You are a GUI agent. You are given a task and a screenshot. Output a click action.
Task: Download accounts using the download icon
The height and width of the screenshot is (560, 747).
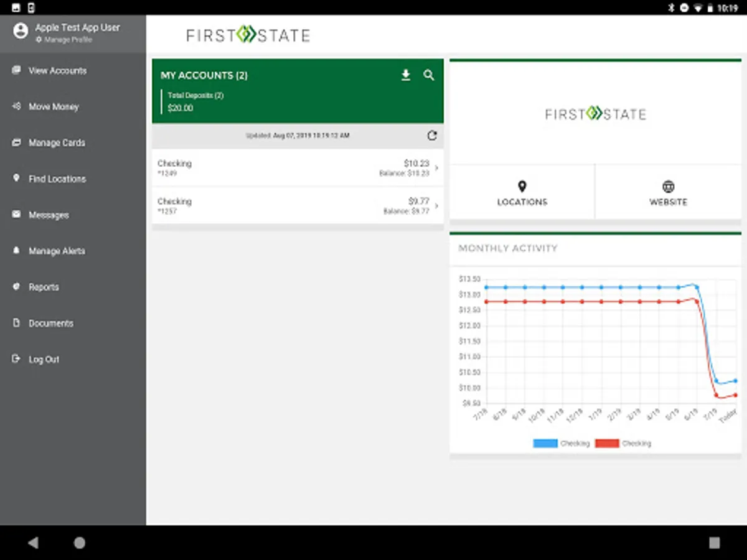coord(406,75)
